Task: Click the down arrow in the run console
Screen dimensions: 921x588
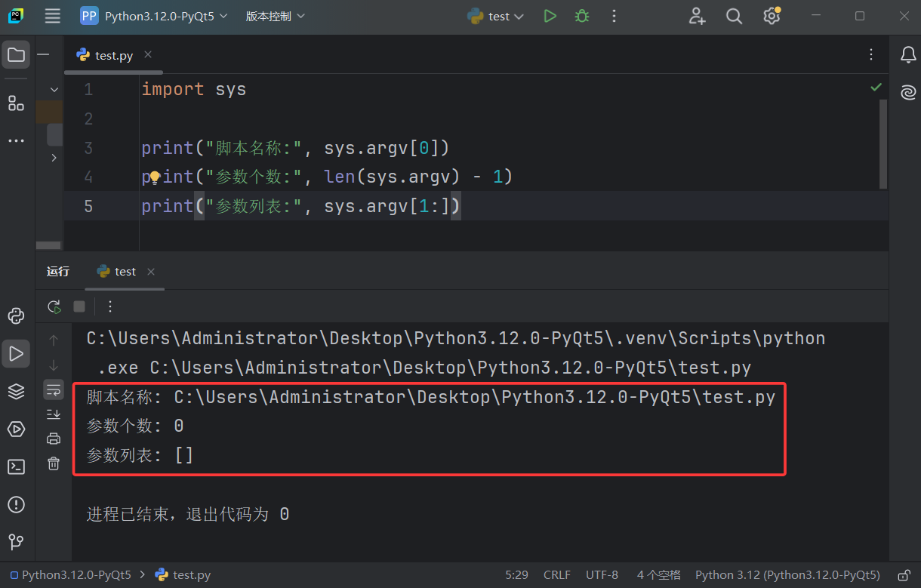Action: [54, 365]
